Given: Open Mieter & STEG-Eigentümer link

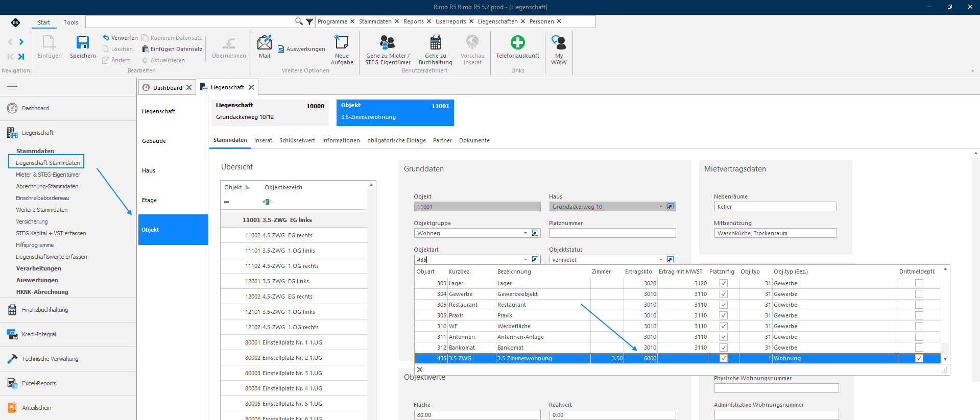Looking at the screenshot, I should (x=48, y=175).
